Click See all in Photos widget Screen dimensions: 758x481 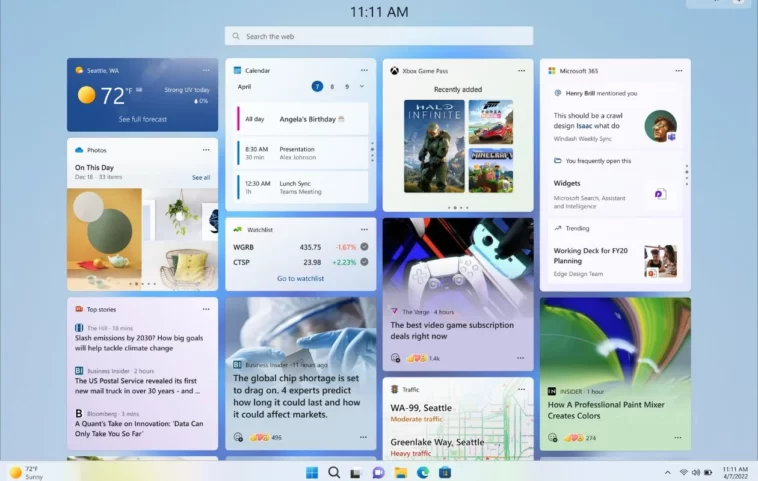coord(201,177)
